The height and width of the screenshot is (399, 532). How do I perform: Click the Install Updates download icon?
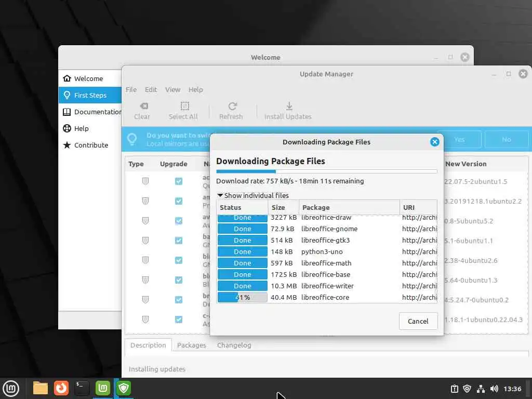289,106
